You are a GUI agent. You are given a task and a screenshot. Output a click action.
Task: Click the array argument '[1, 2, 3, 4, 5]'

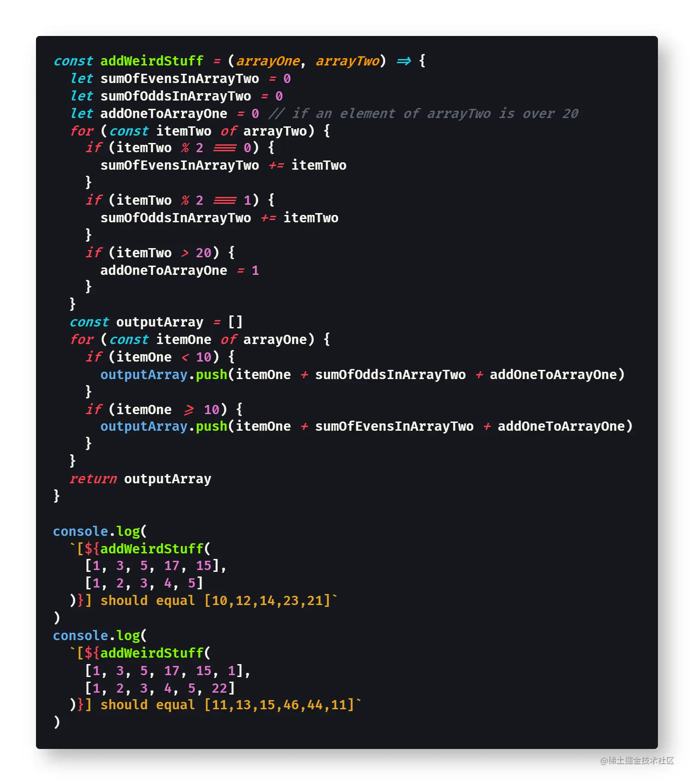(144, 583)
